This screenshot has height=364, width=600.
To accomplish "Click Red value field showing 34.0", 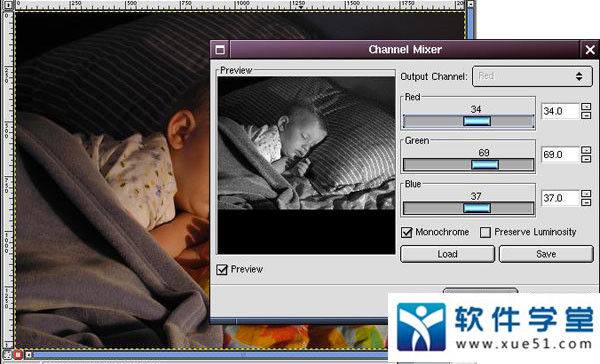I will (x=560, y=111).
